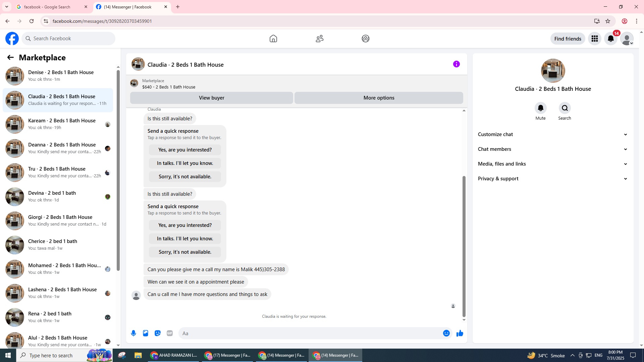Switch to facebook - Google Search tab
Viewport: 644px width, 362px height.
[47, 7]
